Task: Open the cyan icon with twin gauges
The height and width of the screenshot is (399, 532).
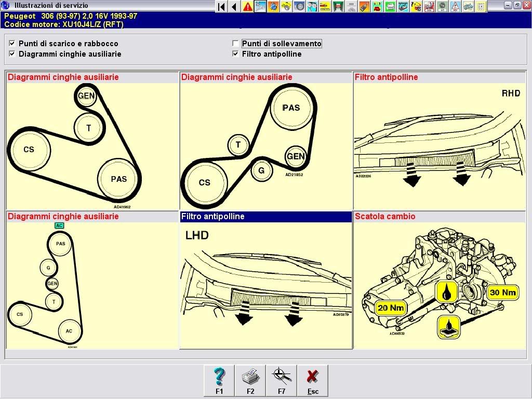Action: coord(312,6)
